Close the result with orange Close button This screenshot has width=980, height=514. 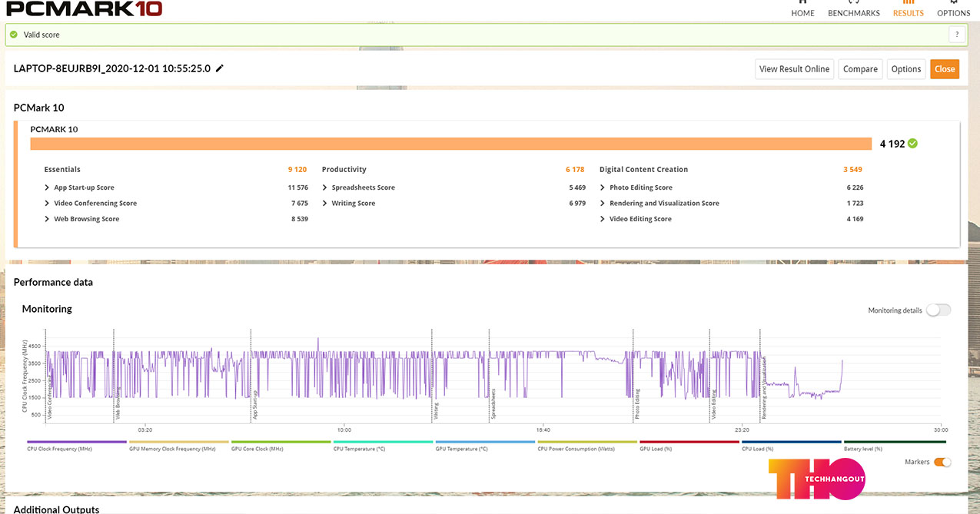pyautogui.click(x=945, y=69)
